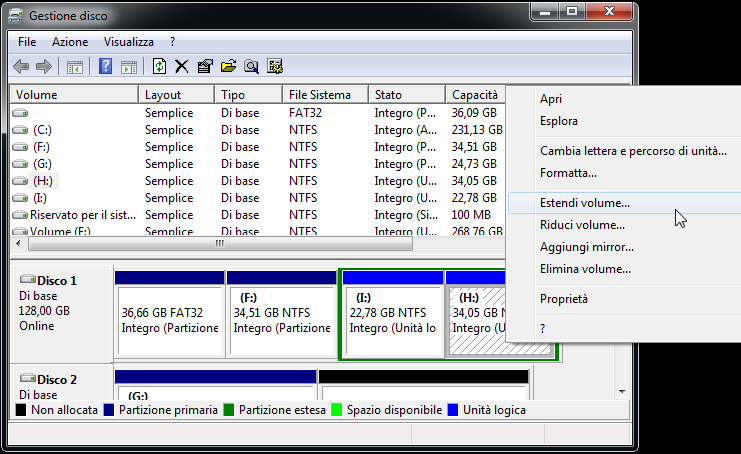This screenshot has height=454, width=741.
Task: Click the volume list horizontal scrollbar thumb
Action: (220, 244)
